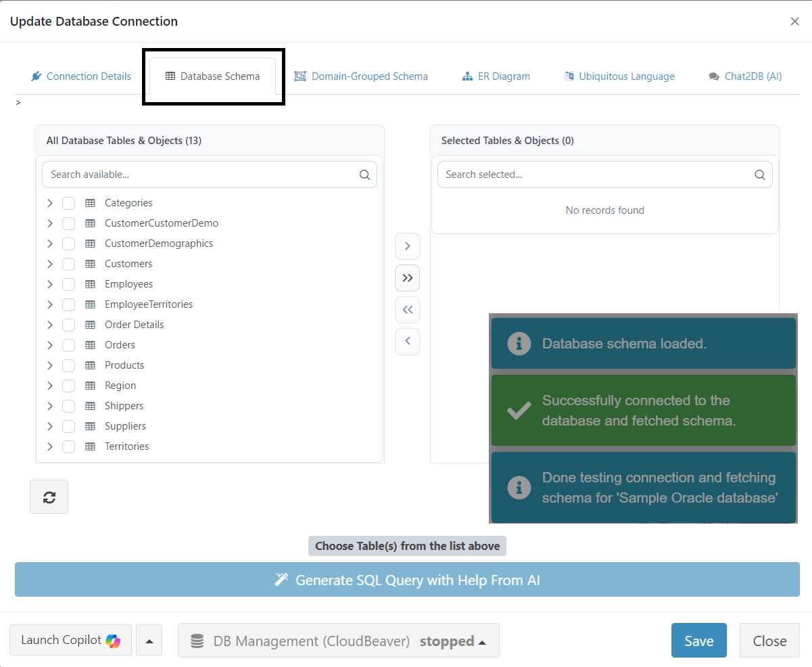
Task: Check the checkbox for the Customers table
Action: coord(68,264)
